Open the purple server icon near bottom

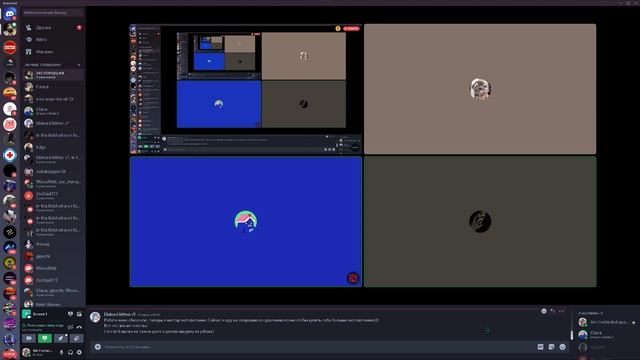[x=10, y=324]
